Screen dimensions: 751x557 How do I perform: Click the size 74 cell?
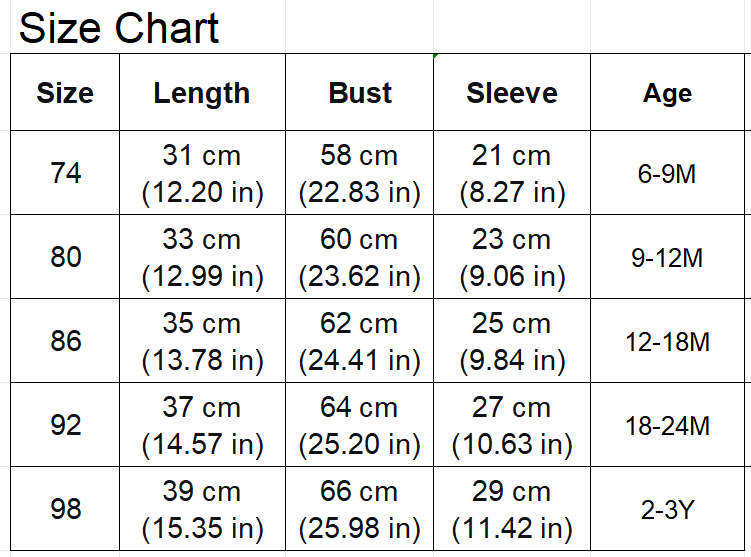coord(65,173)
